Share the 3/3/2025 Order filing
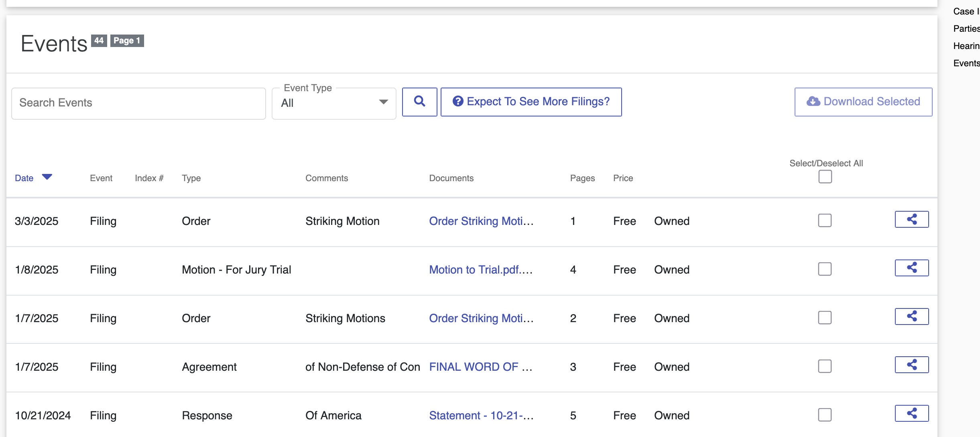 [x=911, y=219]
